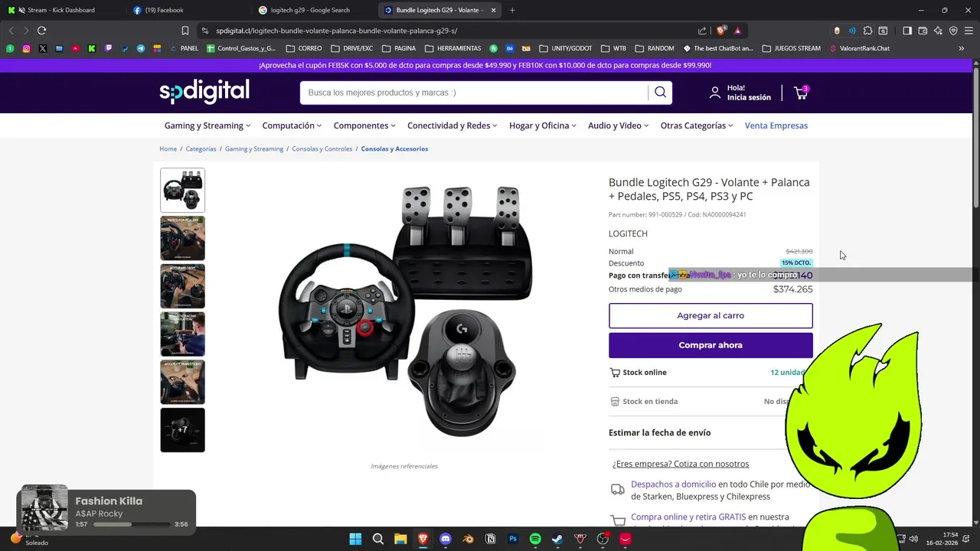Reload the page with the refresh icon
The width and height of the screenshot is (980, 551).
click(x=41, y=31)
